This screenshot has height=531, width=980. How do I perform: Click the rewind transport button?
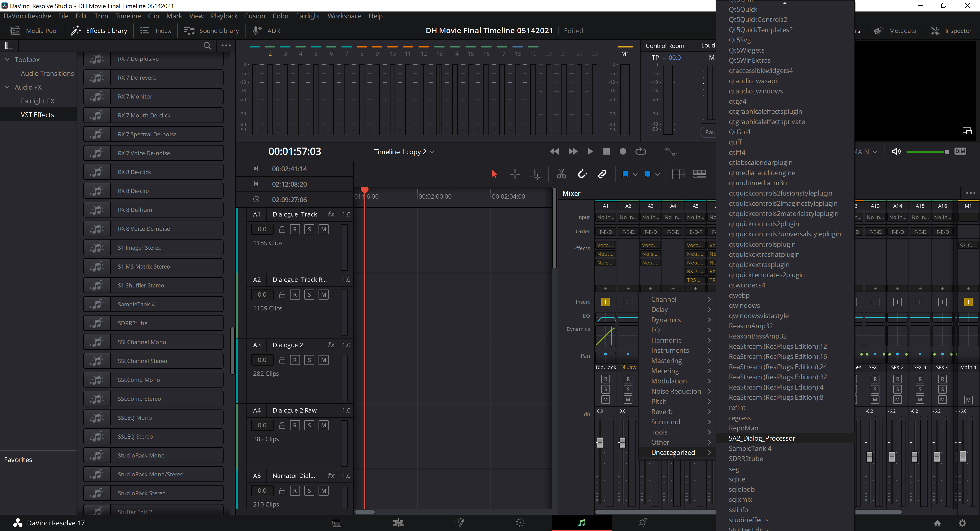[554, 151]
